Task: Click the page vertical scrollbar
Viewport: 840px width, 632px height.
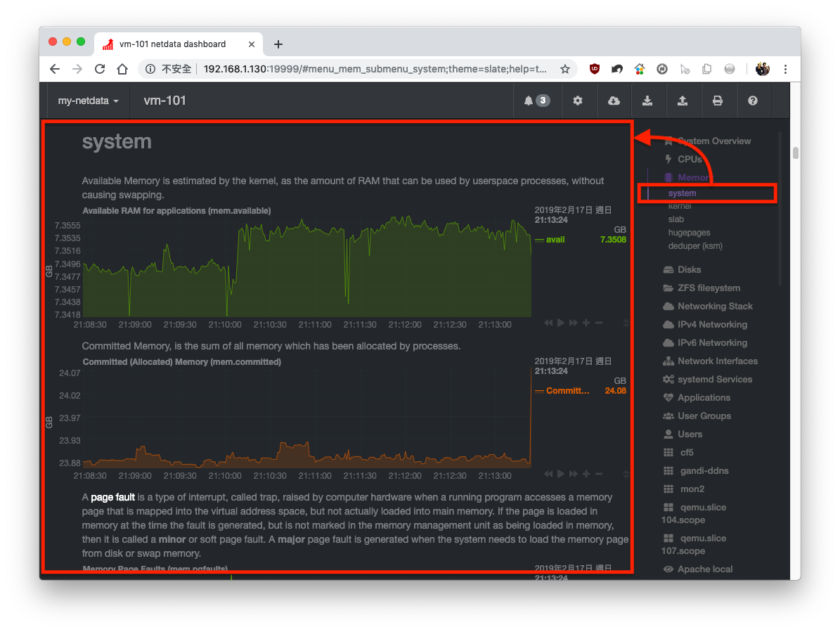Action: [x=795, y=151]
